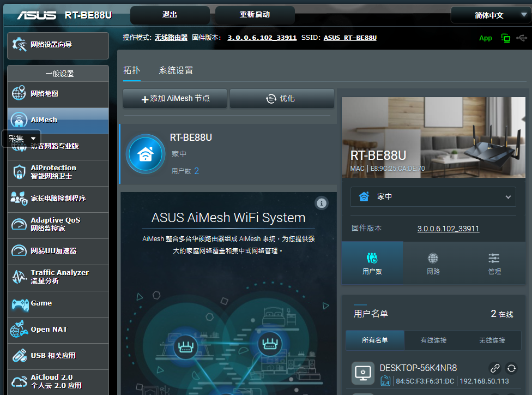
Task: Click the USB status icon in header
Action: pyautogui.click(x=521, y=38)
